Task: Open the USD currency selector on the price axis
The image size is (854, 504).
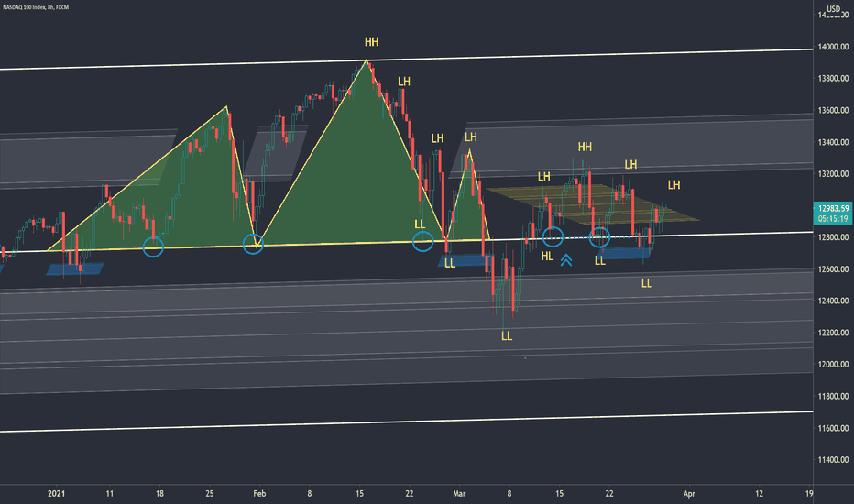Action: [833, 9]
